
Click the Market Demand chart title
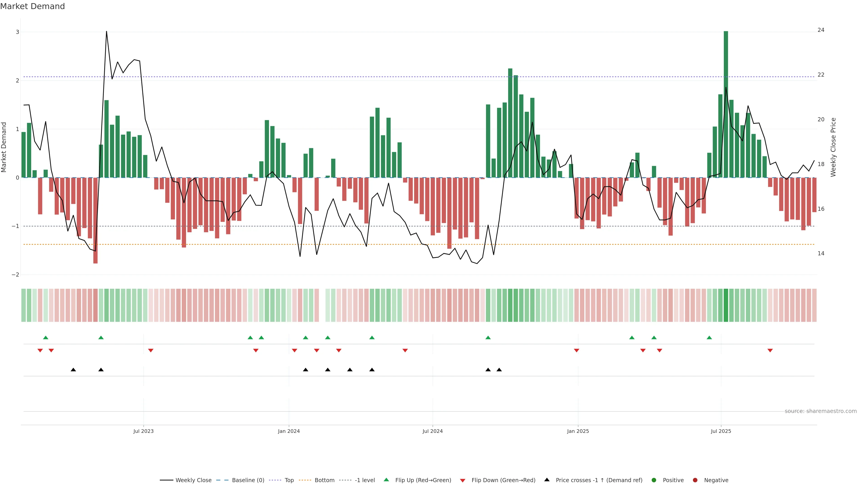(x=32, y=6)
